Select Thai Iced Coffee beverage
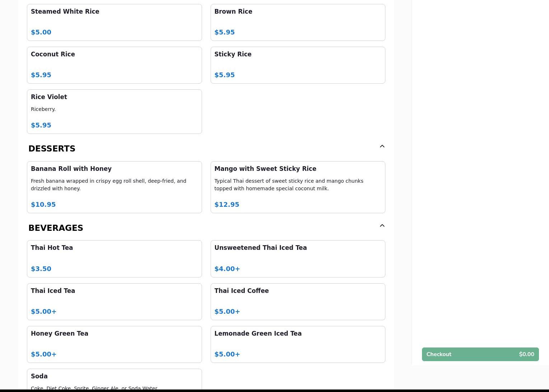The height and width of the screenshot is (392, 549). click(297, 302)
